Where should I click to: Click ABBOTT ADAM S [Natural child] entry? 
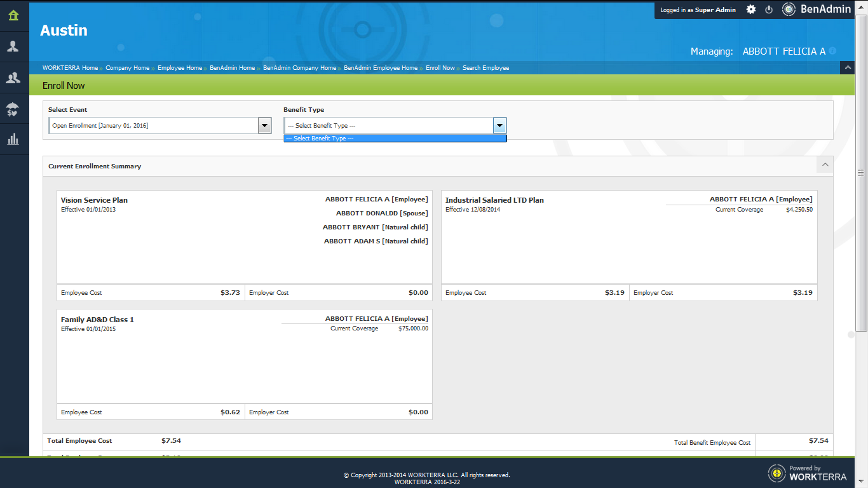[376, 241]
